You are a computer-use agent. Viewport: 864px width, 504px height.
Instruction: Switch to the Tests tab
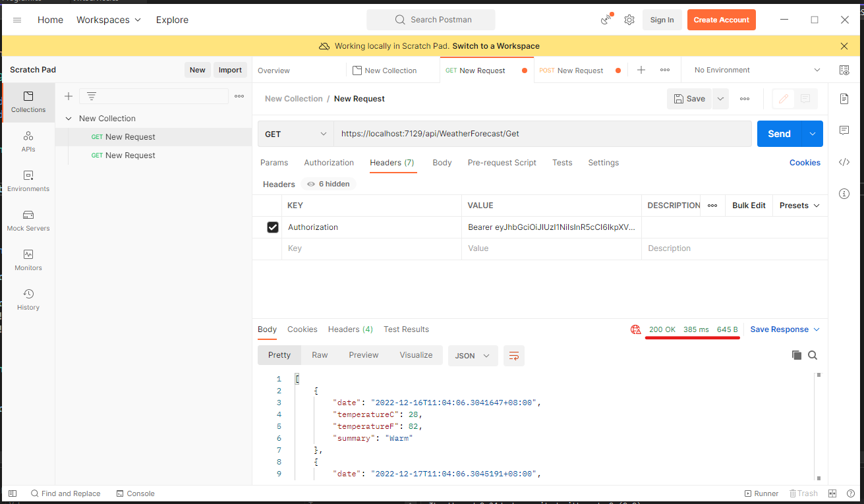click(562, 163)
